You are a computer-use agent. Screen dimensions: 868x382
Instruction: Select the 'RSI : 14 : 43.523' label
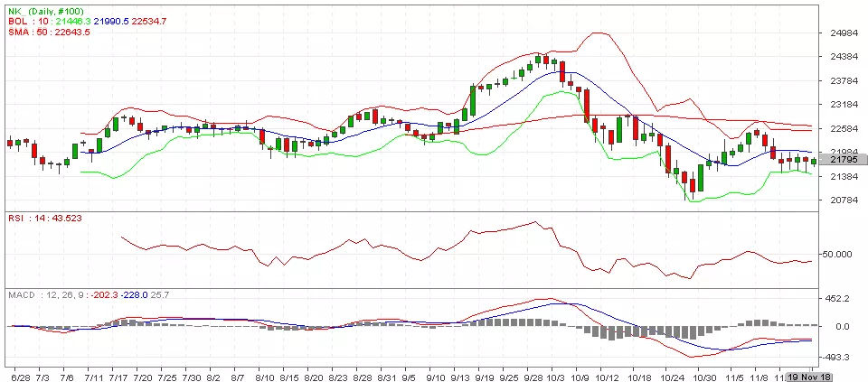click(45, 219)
